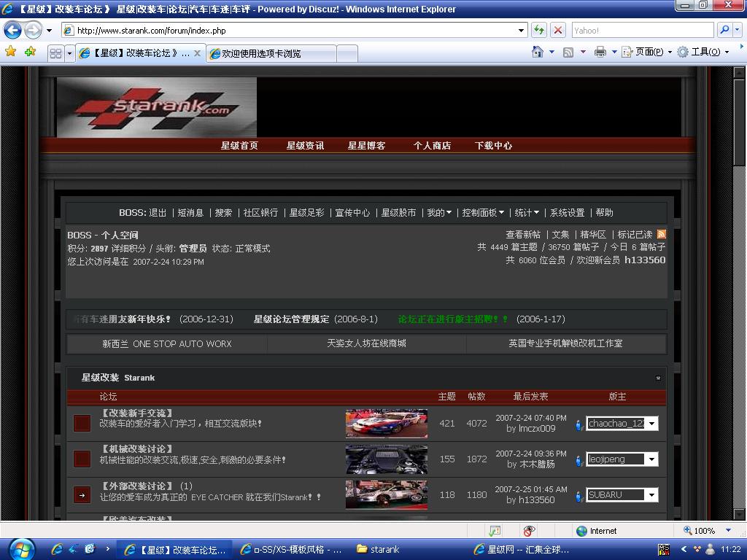
Task: Click the arrow status icon for 外部改装讨论
Action: (x=82, y=495)
